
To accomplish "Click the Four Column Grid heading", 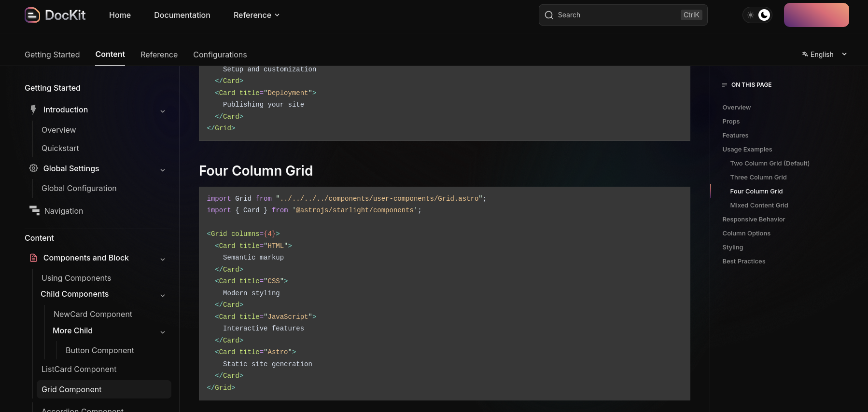I will coord(256,171).
